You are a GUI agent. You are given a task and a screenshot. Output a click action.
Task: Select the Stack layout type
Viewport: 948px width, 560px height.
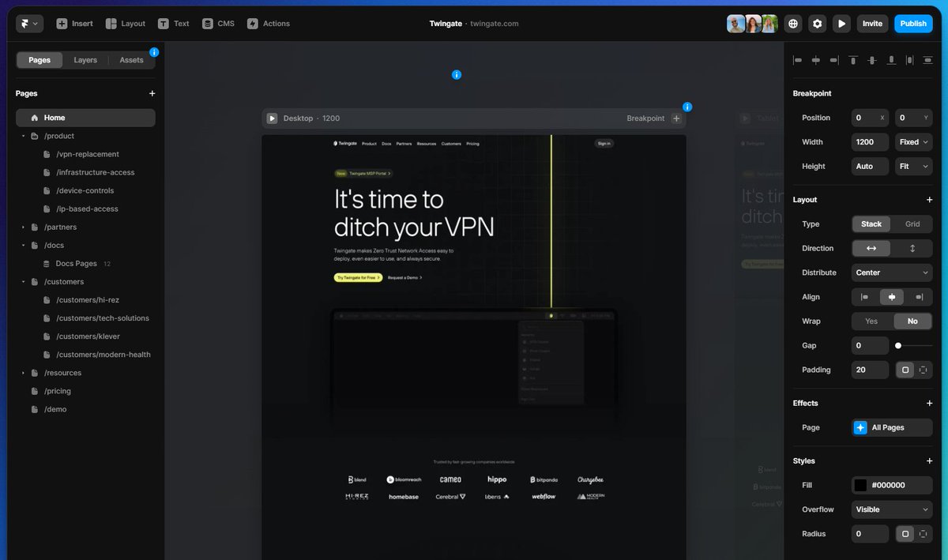[x=871, y=224]
